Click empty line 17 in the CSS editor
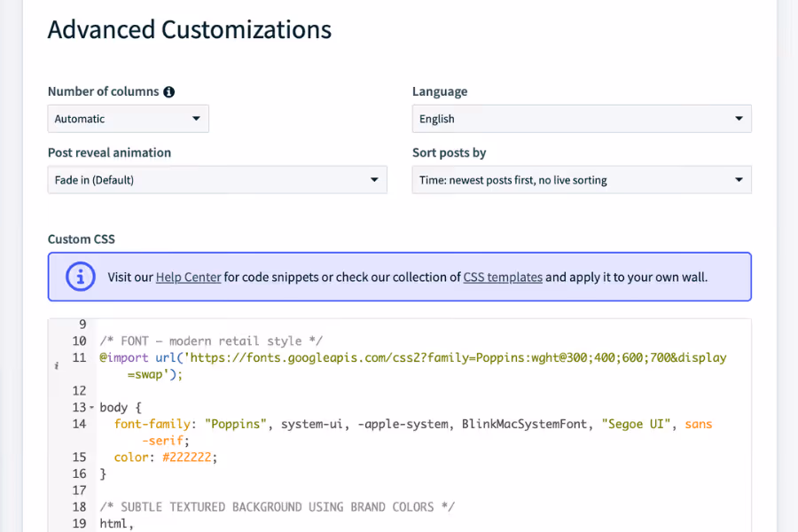This screenshot has height=532, width=798. (x=422, y=490)
